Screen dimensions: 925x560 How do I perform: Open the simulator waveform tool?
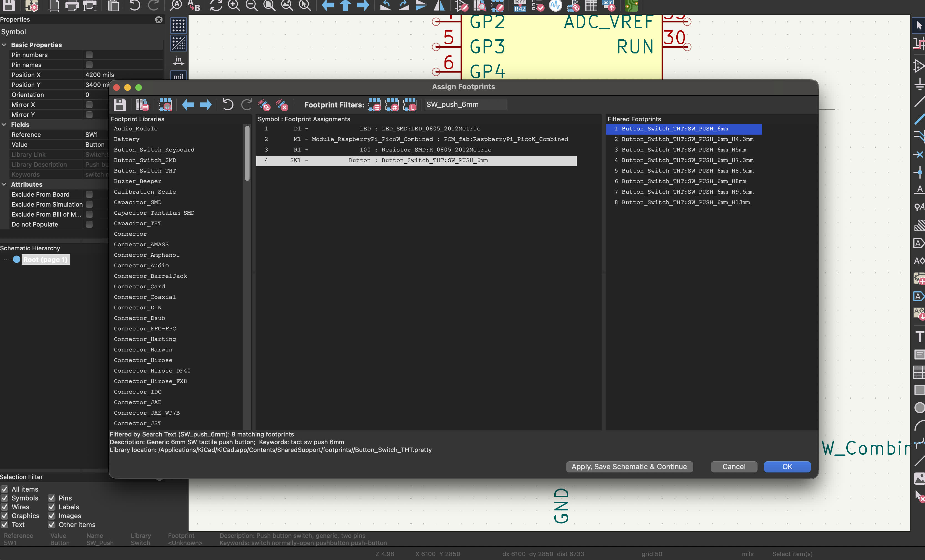point(555,6)
